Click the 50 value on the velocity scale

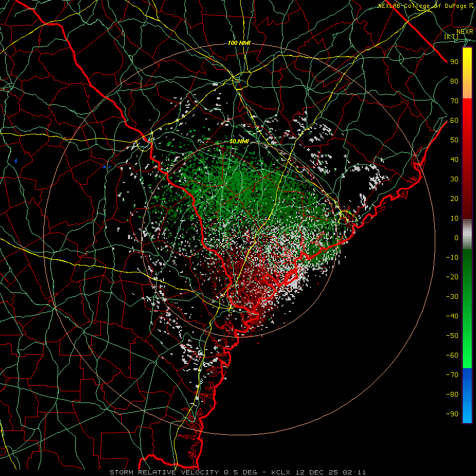click(454, 140)
